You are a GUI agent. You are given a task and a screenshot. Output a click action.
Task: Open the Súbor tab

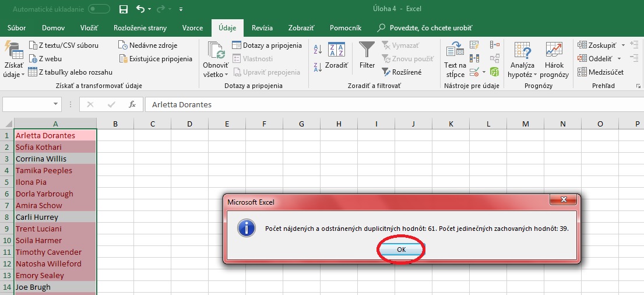tap(16, 28)
